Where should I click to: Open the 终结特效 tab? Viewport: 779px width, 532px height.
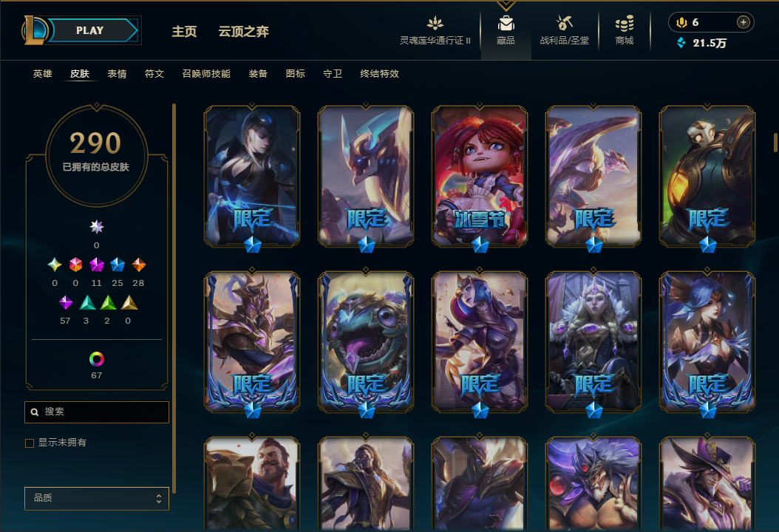[380, 74]
